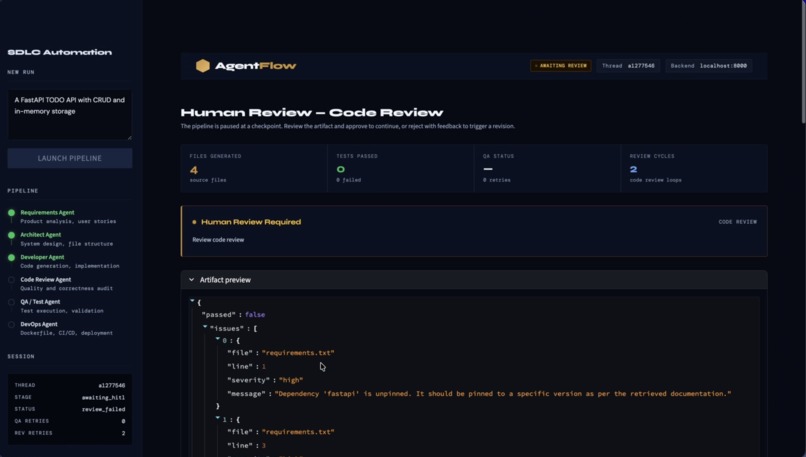Click the CODE REVIEW label in banner

point(738,222)
